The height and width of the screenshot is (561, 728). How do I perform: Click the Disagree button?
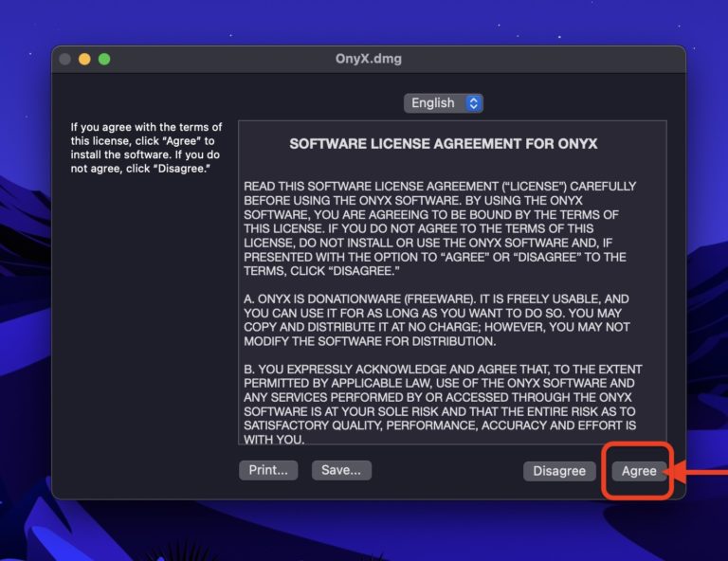[x=559, y=471]
